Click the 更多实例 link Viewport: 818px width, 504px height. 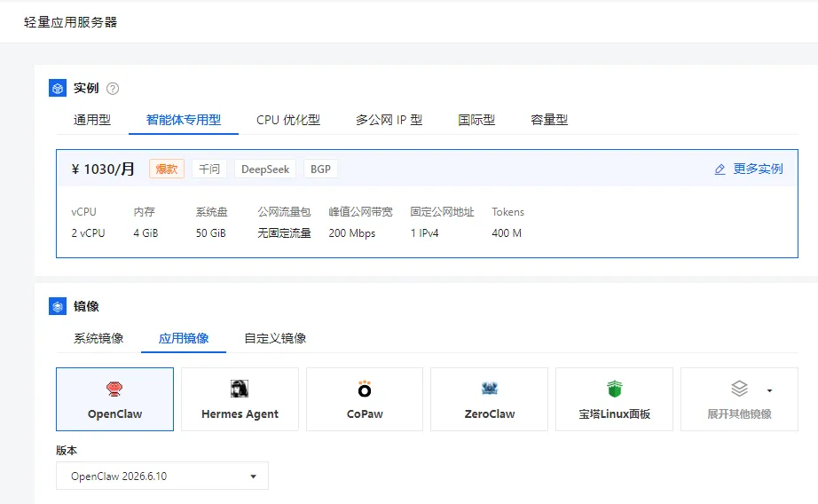tap(758, 169)
